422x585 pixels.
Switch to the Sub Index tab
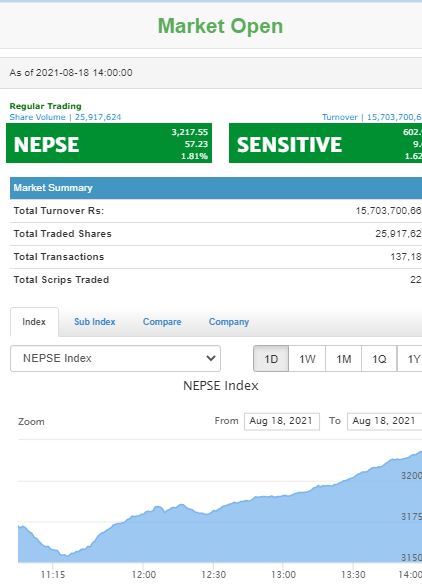[x=94, y=322]
